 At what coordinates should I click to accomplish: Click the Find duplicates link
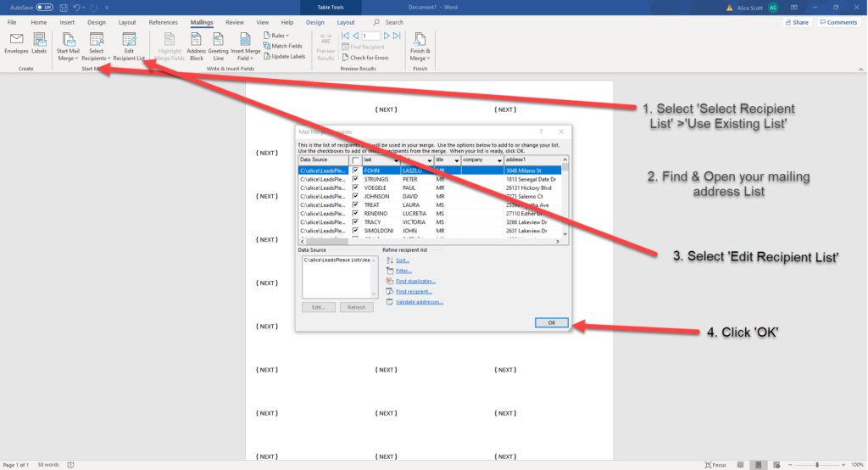415,281
